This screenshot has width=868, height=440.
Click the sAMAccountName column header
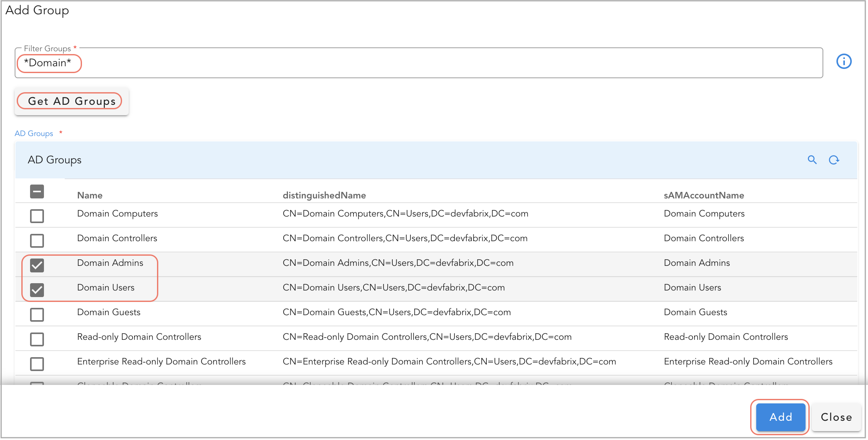pos(704,195)
